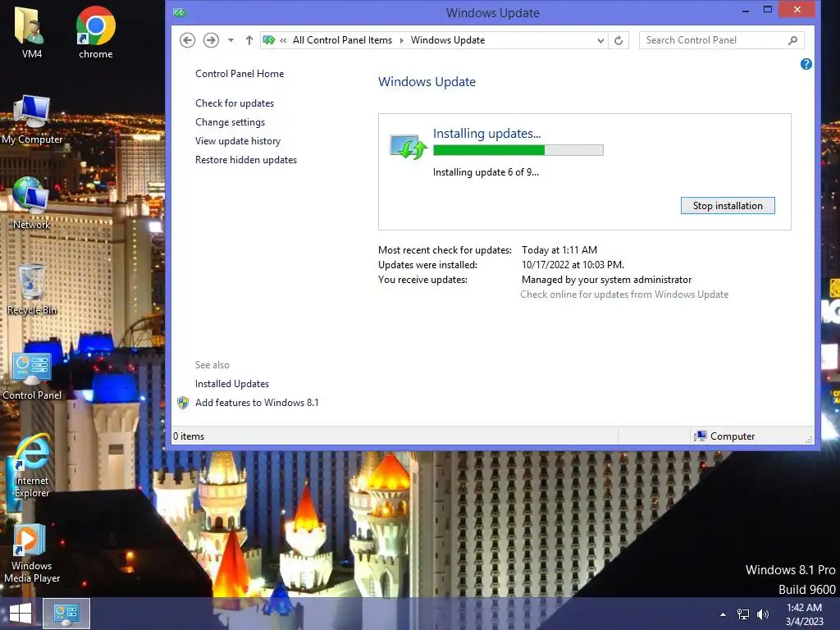This screenshot has height=630, width=840.
Task: Click the shield icon beside Add features
Action: pyautogui.click(x=183, y=402)
